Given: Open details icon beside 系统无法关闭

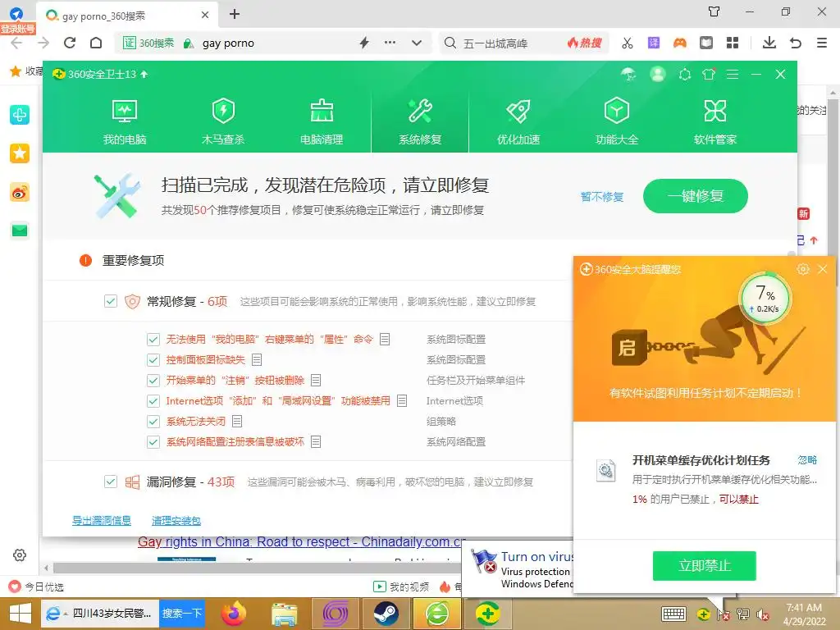Looking at the screenshot, I should click(x=237, y=421).
